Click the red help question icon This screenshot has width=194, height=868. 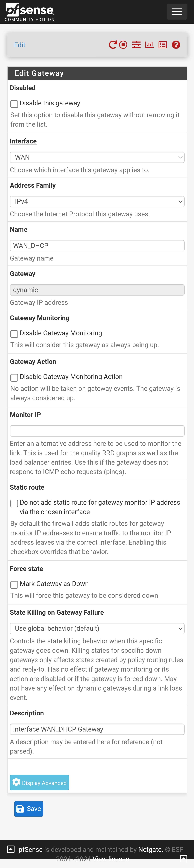point(176,45)
